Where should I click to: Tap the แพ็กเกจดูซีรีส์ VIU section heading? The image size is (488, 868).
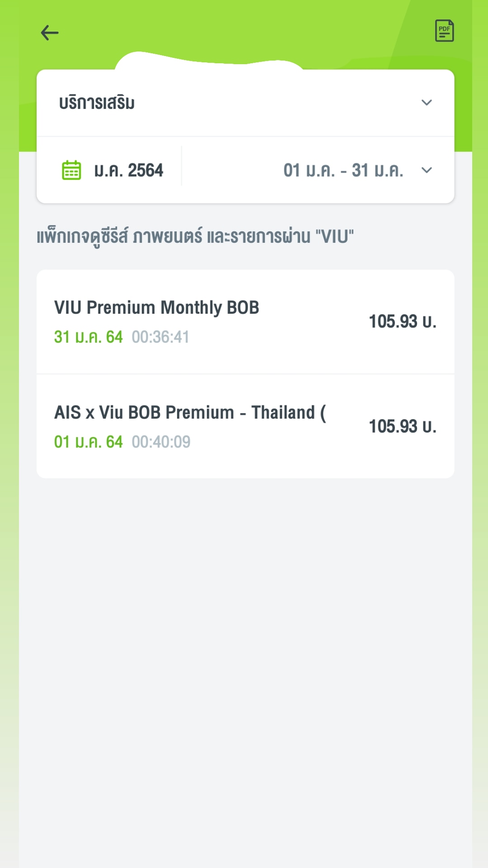(x=195, y=236)
